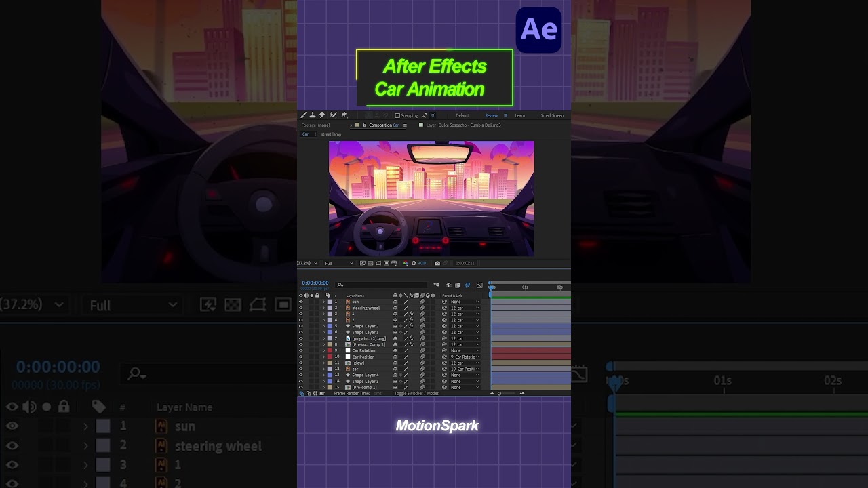Hide the Car Position layer

point(301,357)
